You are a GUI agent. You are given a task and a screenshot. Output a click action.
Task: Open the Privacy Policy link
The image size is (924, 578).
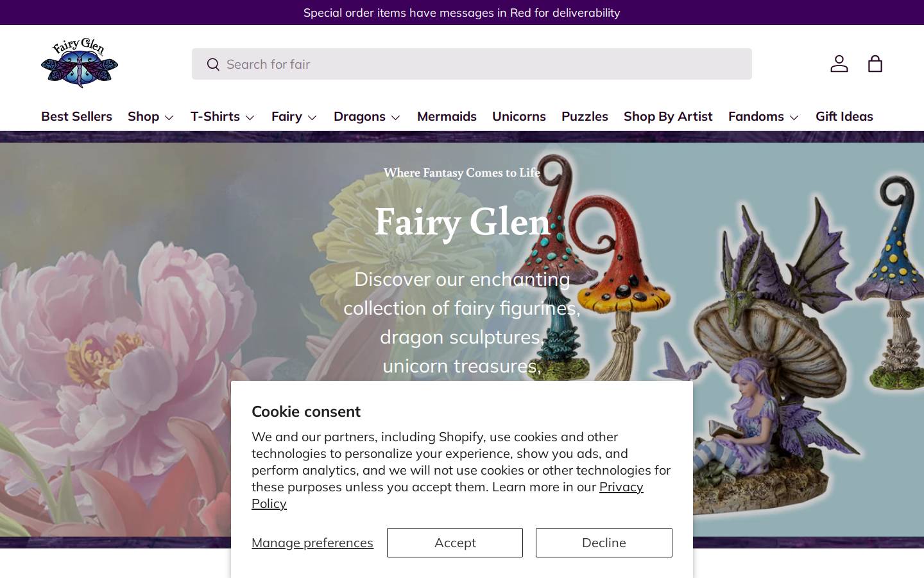[621, 487]
